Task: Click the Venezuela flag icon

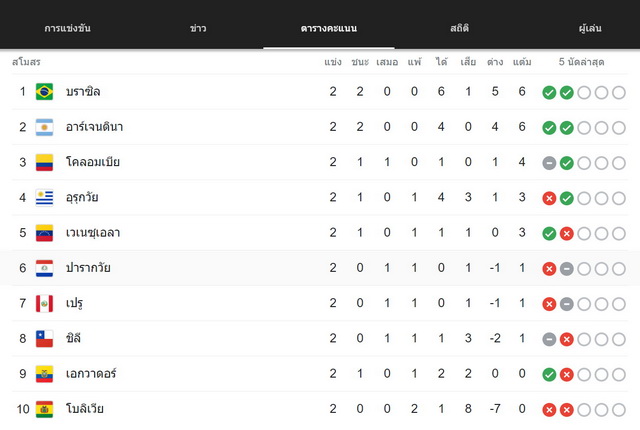Action: click(x=44, y=233)
